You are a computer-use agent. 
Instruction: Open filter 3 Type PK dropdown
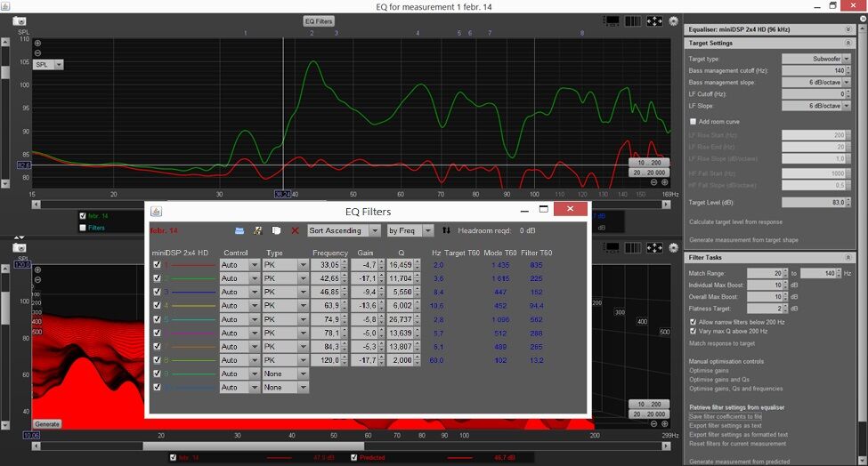click(x=285, y=292)
